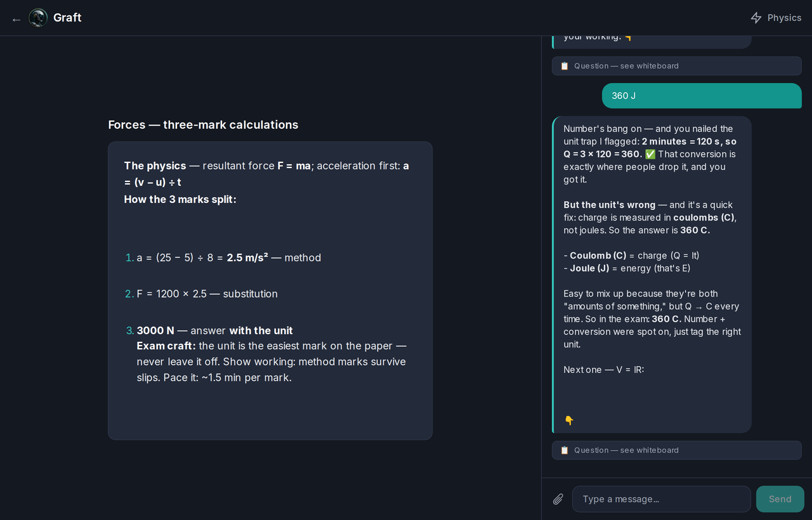This screenshot has width=812, height=520.
Task: Click the clipboard icon in upper question chip
Action: (565, 66)
